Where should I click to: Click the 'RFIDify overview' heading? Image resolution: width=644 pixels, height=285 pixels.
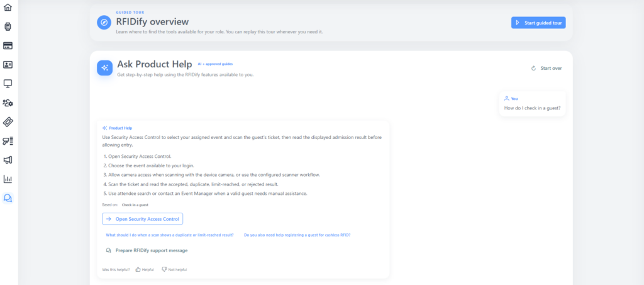[152, 22]
